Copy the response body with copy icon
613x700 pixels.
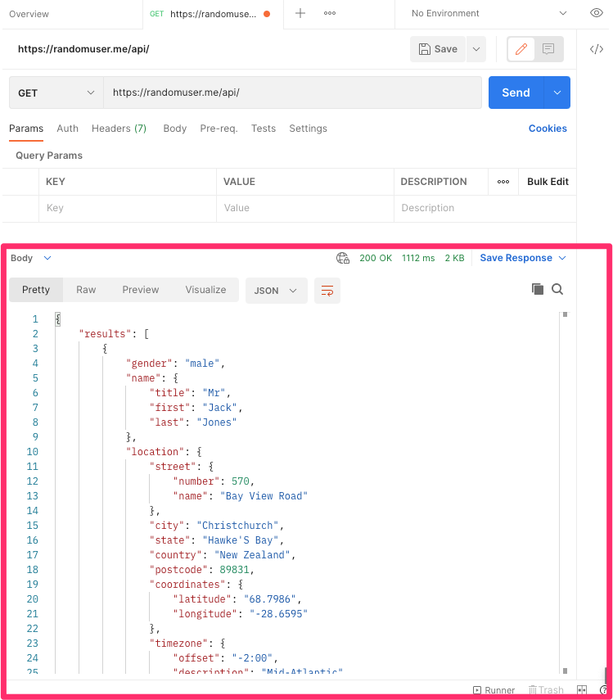point(538,289)
